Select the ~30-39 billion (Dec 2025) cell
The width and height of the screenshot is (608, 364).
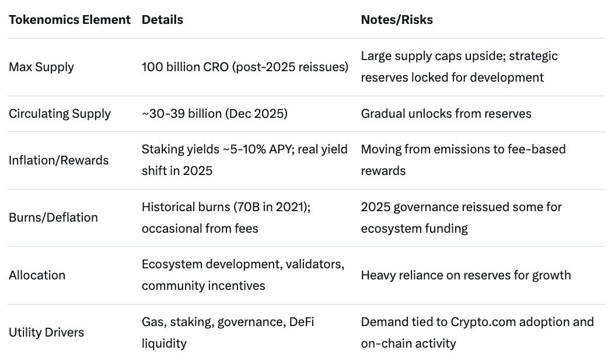tap(215, 114)
